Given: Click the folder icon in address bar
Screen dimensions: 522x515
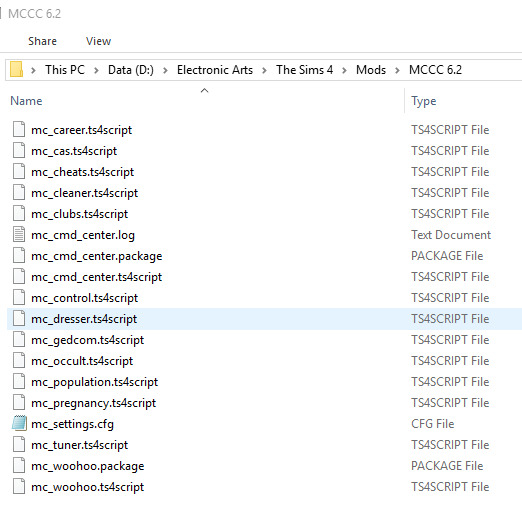Looking at the screenshot, I should (x=16, y=69).
